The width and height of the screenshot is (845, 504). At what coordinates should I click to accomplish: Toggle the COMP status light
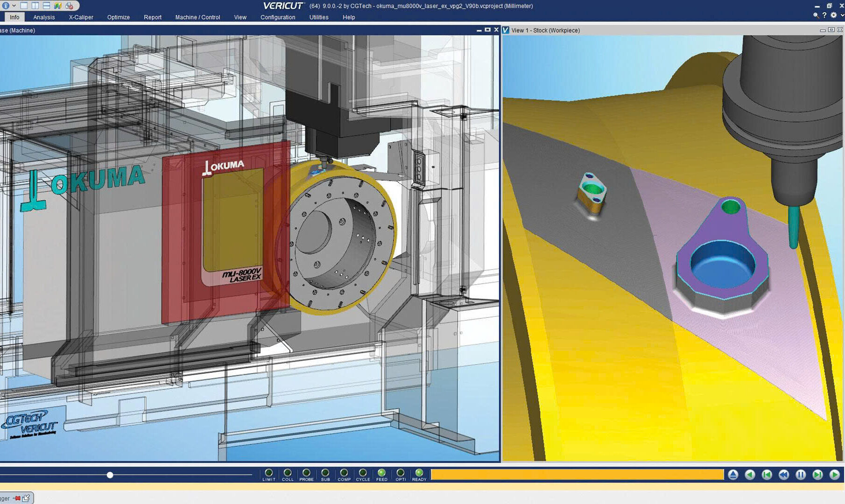pos(344,473)
